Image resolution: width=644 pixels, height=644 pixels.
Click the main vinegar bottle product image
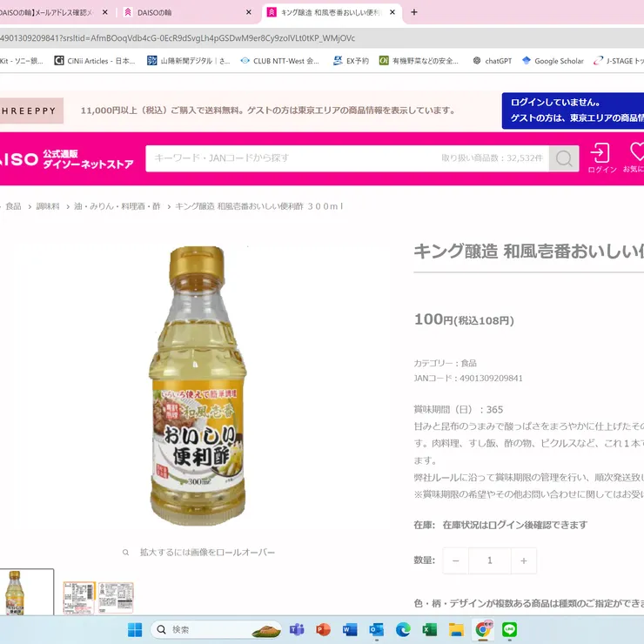pos(198,386)
